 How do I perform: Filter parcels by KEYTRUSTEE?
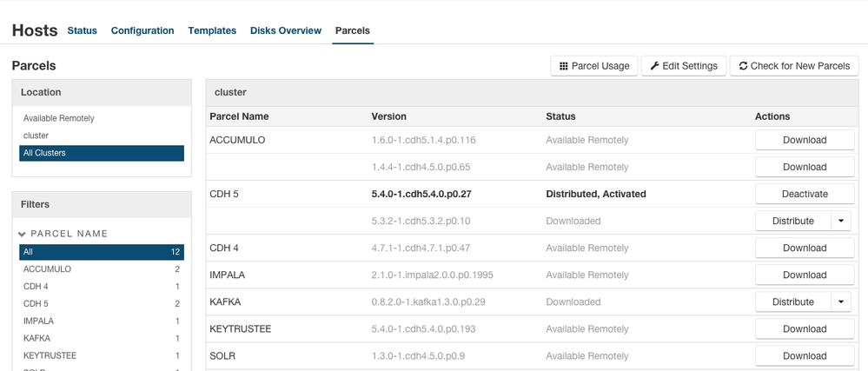[x=102, y=355]
